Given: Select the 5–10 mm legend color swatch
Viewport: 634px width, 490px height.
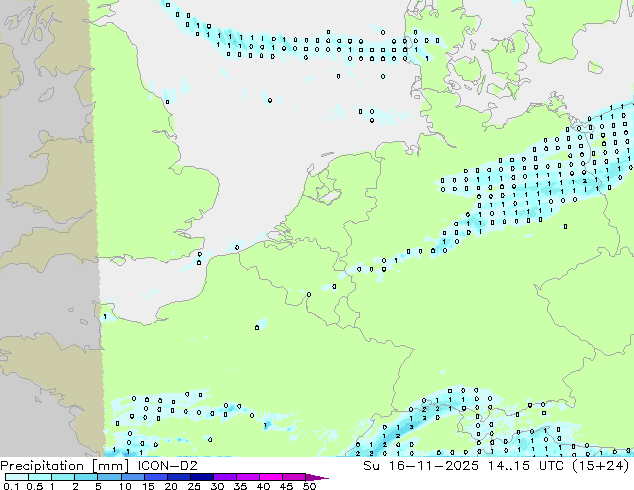Looking at the screenshot, I should pyautogui.click(x=109, y=477).
